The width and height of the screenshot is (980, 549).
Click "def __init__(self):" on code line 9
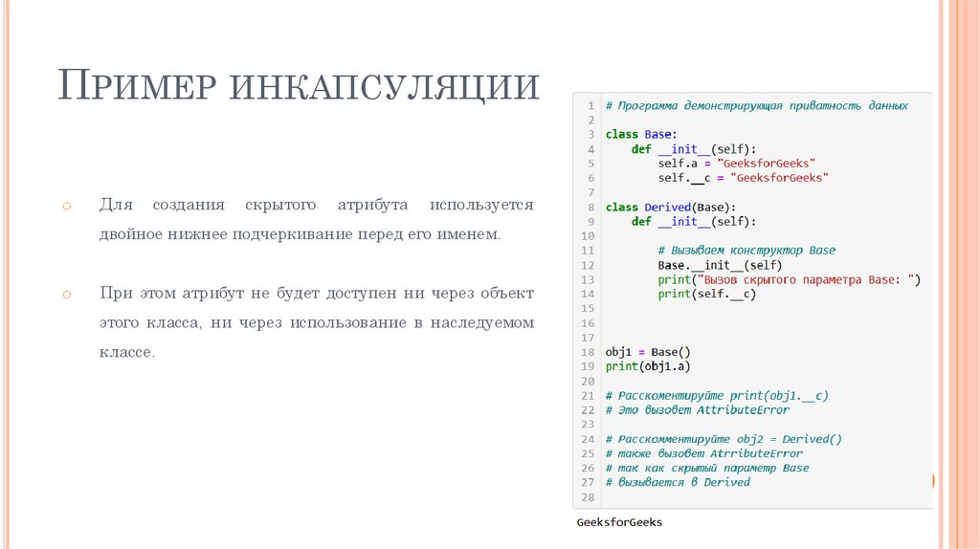(694, 222)
